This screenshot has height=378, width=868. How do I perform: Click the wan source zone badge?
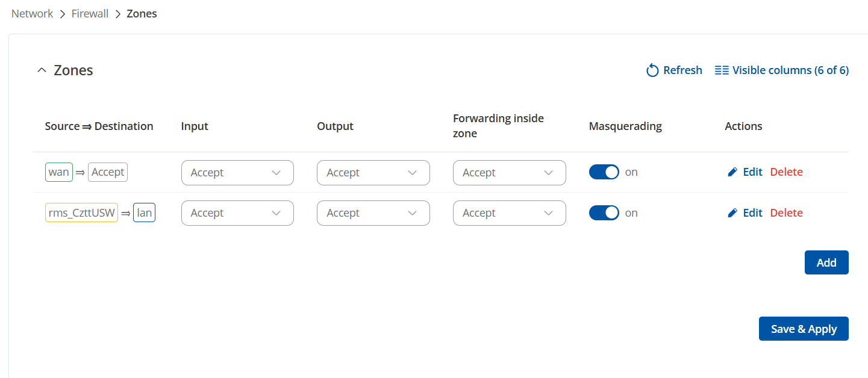point(59,172)
